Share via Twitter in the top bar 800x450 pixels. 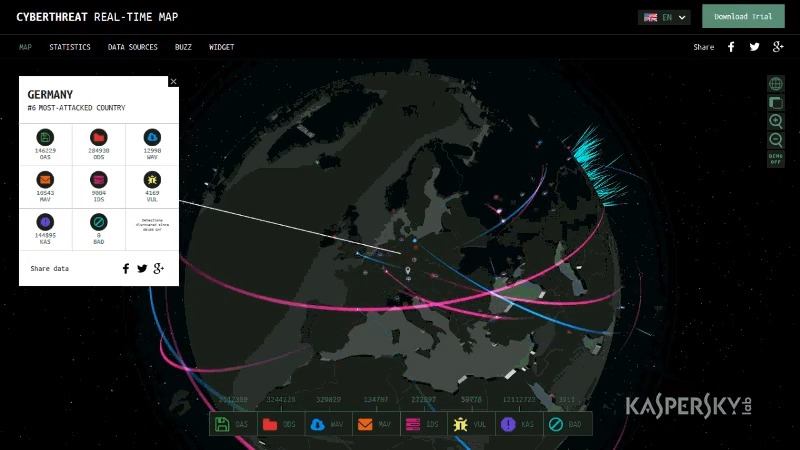754,47
